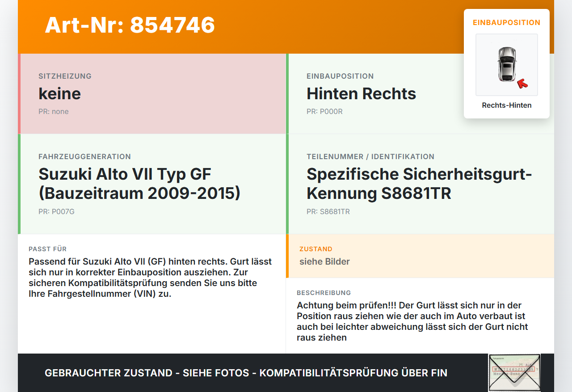Image resolution: width=572 pixels, height=392 pixels.
Task: Click the orange EINBAUPOSITION badge title
Action: pos(507,22)
